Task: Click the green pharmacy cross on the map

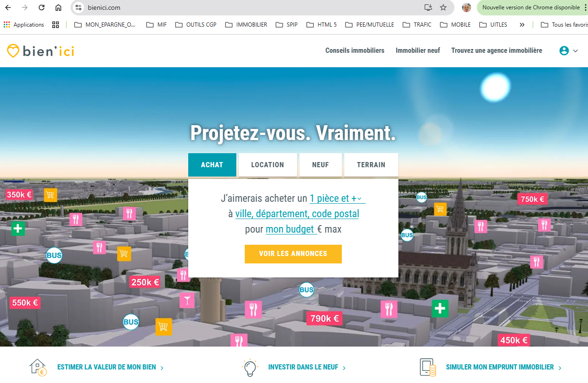Action: [17, 229]
